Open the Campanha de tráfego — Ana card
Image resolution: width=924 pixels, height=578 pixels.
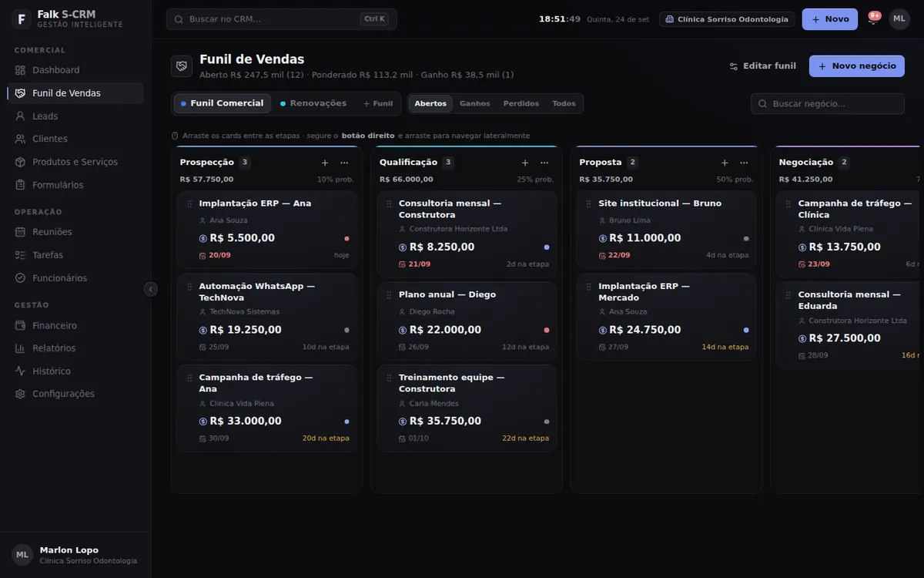pyautogui.click(x=267, y=408)
